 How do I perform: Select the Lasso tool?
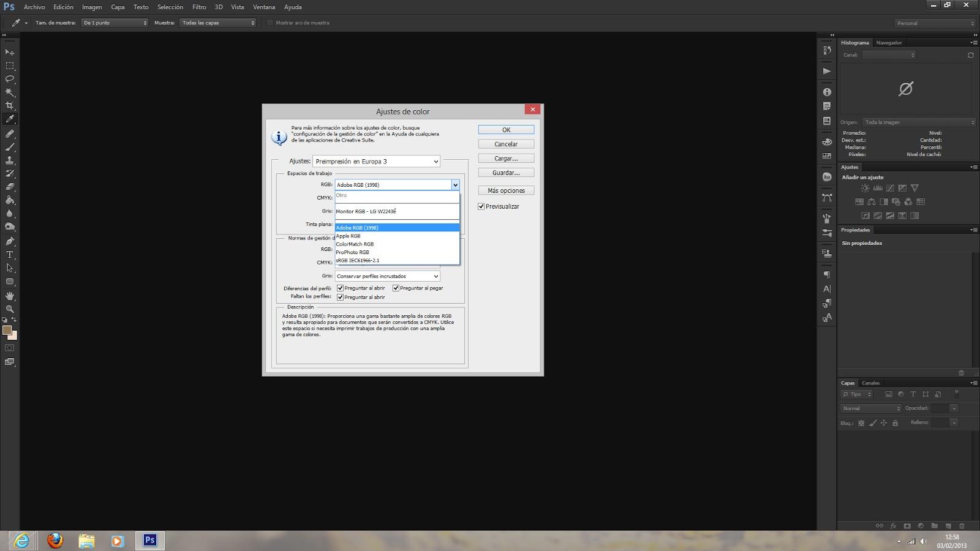tap(10, 79)
